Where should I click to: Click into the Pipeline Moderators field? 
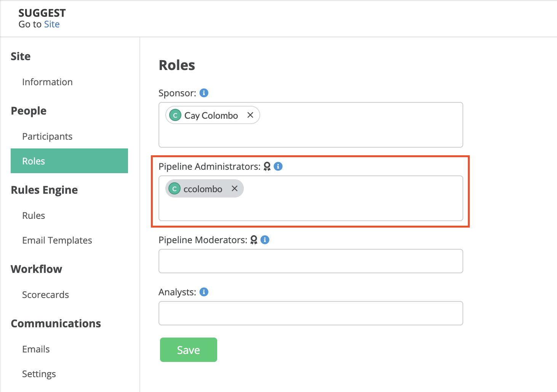pos(311,261)
